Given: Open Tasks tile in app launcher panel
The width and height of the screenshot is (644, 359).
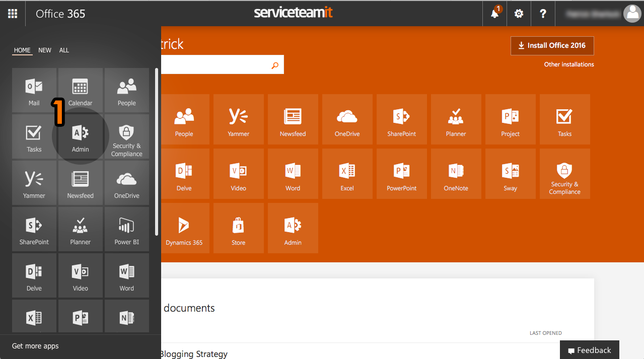Looking at the screenshot, I should [34, 136].
